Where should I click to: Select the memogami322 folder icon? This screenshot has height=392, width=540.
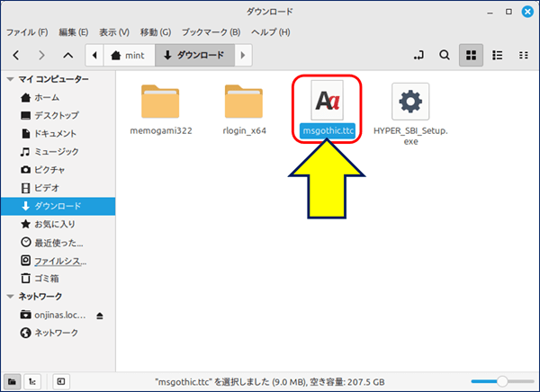click(160, 102)
